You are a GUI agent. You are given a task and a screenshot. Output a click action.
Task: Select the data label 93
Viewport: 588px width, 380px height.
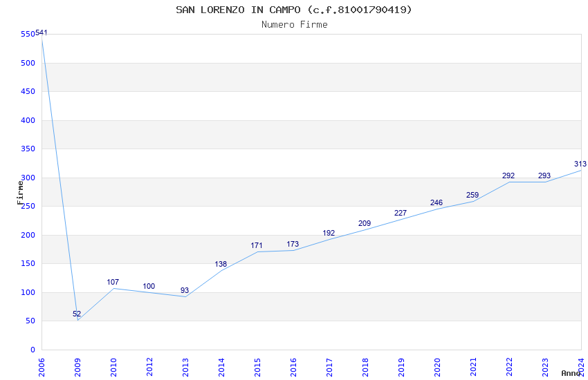(x=185, y=290)
